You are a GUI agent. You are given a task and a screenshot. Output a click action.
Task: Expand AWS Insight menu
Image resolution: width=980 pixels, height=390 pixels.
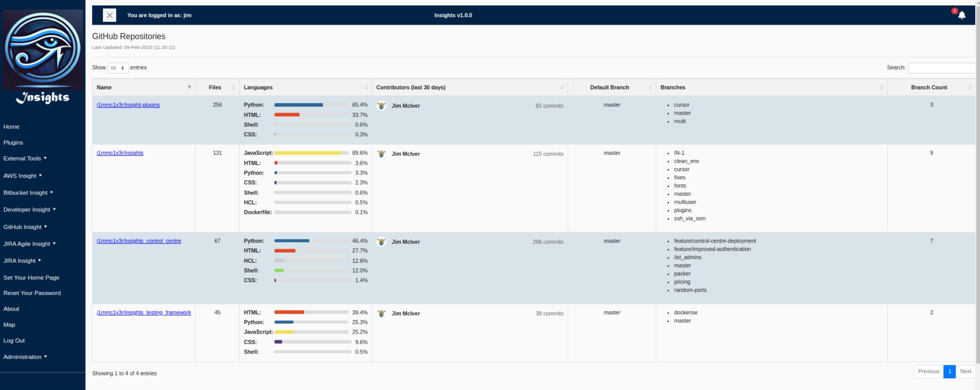(x=23, y=176)
